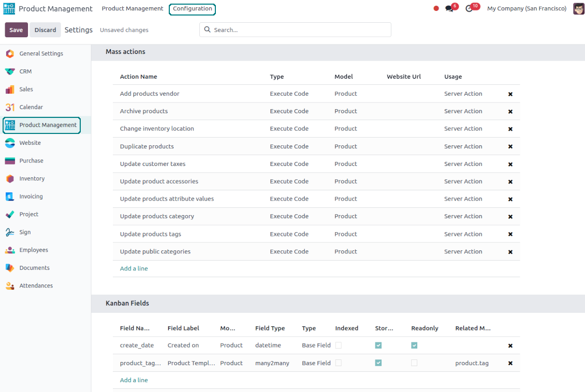Delete the create_date kanban field row
Screen dimensions: 585x392
pyautogui.click(x=510, y=346)
